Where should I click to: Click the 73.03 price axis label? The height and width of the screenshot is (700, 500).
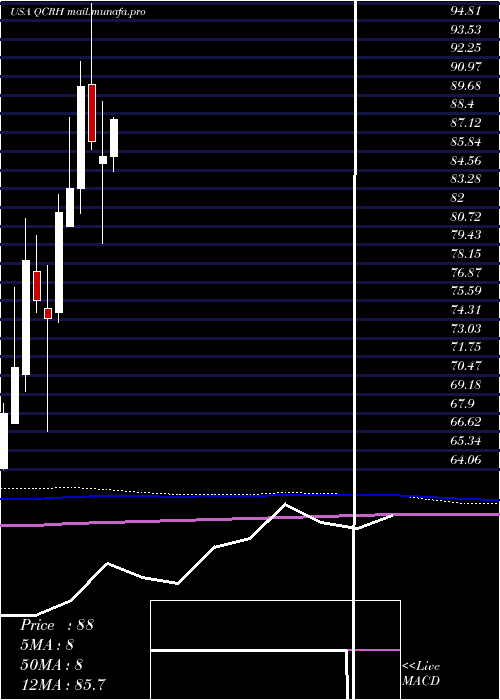click(x=466, y=329)
